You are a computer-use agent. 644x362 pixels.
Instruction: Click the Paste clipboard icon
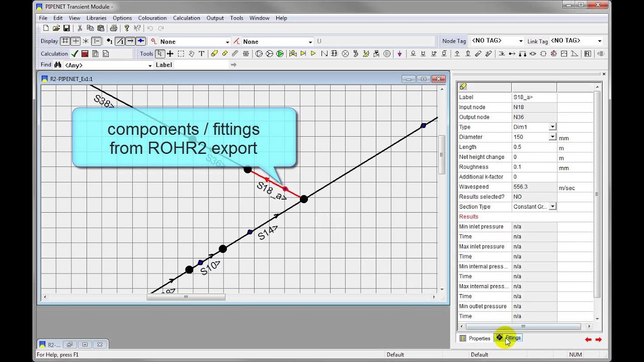tap(101, 28)
